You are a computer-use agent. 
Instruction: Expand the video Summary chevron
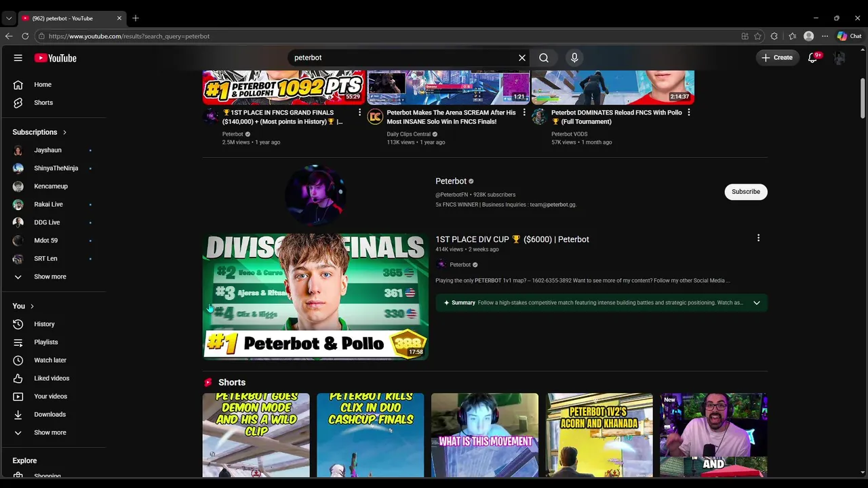point(757,303)
